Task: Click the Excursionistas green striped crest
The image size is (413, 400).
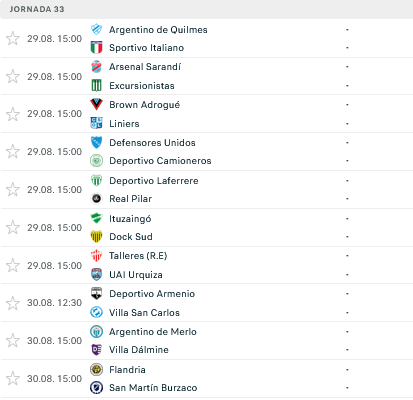Action: (96, 85)
